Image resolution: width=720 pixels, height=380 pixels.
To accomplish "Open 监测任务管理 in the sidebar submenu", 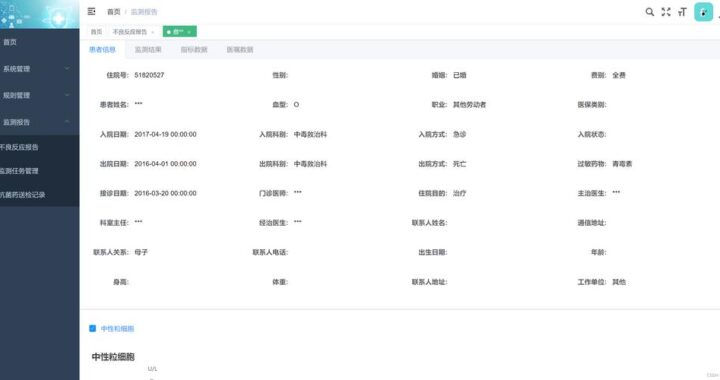I will point(39,171).
